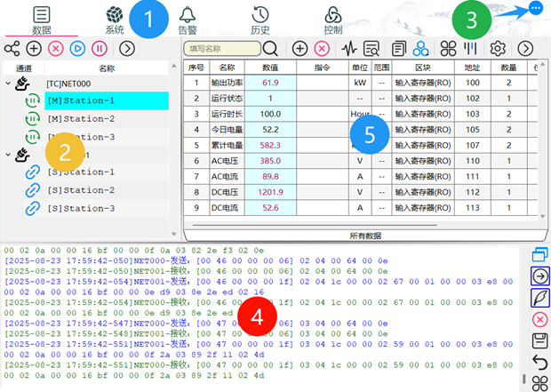
Task: Select the [S]Station-2 tree item
Action: 107,190
